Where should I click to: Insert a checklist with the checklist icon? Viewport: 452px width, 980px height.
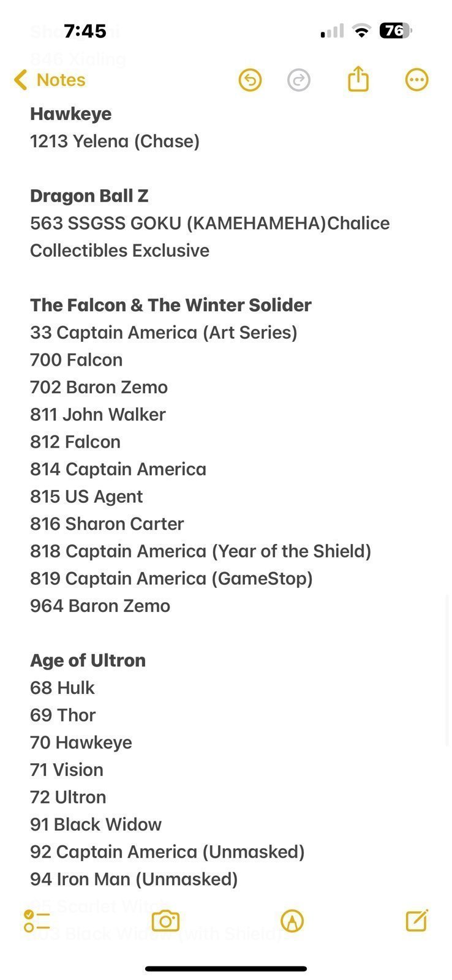[x=37, y=921]
